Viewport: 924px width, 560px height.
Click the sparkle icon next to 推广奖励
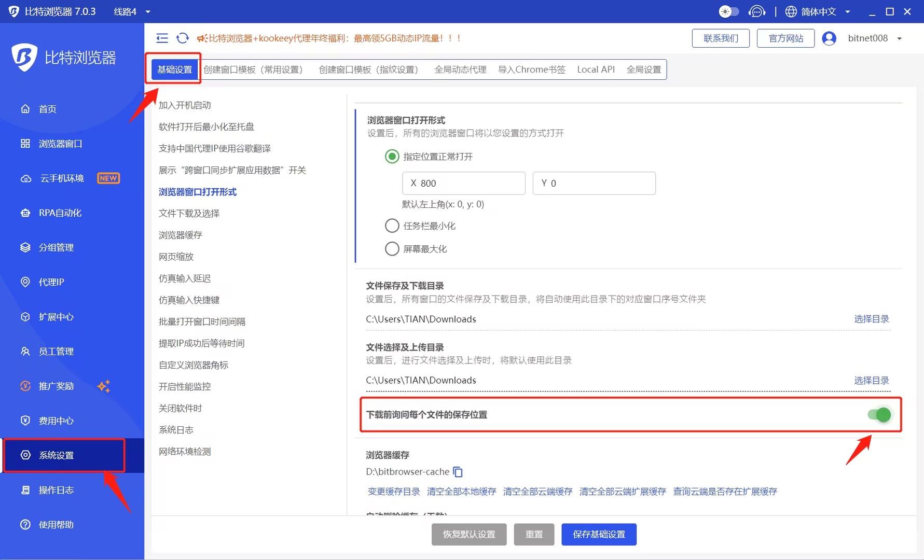point(104,386)
